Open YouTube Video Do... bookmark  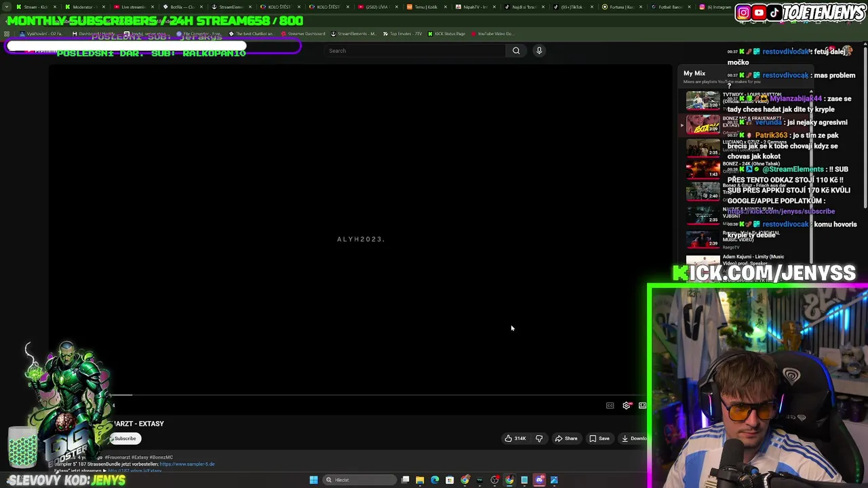click(x=492, y=34)
